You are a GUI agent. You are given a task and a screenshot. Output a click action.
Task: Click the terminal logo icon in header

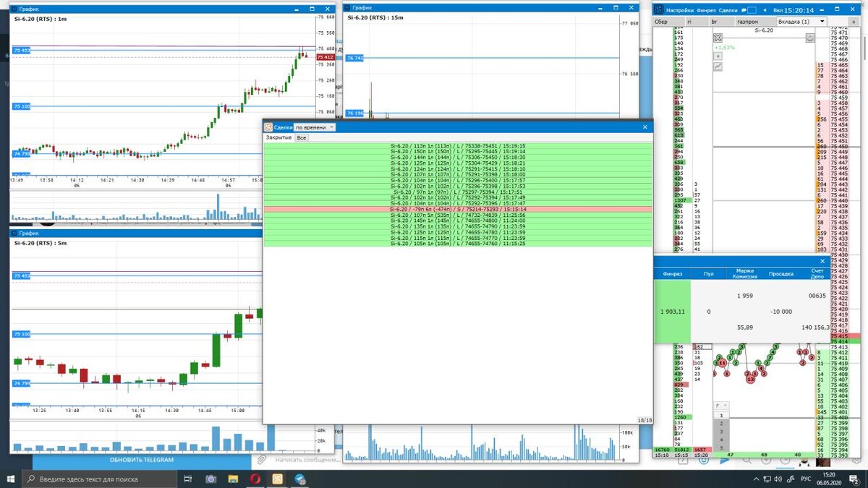coord(658,11)
